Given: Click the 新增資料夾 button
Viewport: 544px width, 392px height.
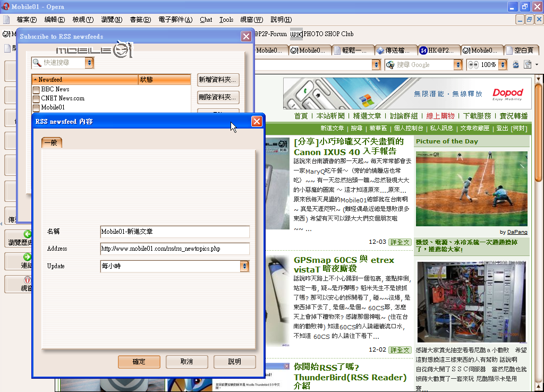Looking at the screenshot, I should [218, 80].
